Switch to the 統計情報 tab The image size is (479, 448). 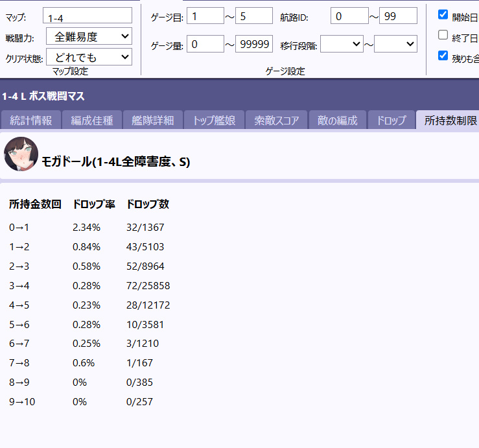[x=30, y=120]
